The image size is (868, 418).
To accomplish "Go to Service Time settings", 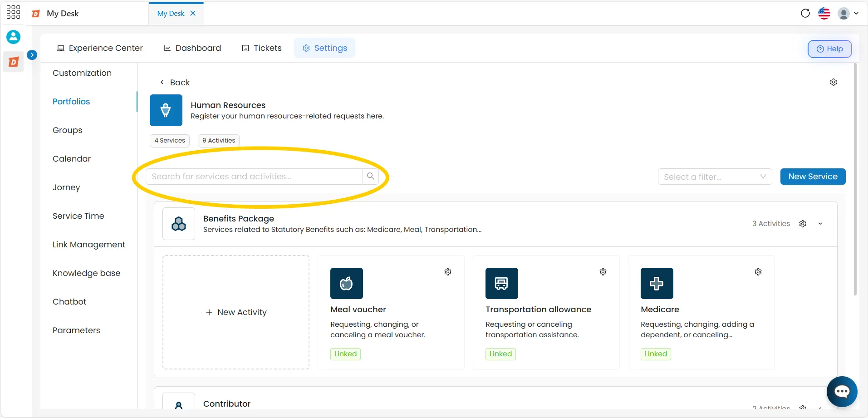I will click(x=78, y=216).
